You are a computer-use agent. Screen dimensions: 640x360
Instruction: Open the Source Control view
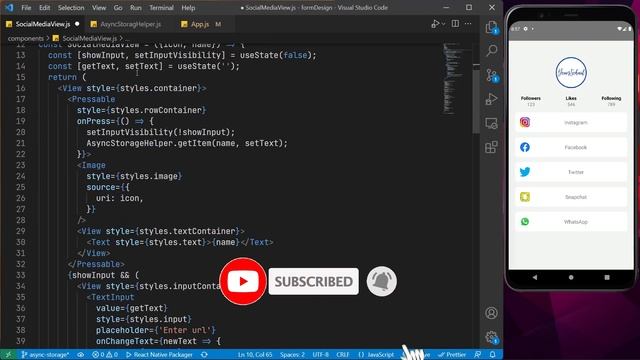point(491,75)
